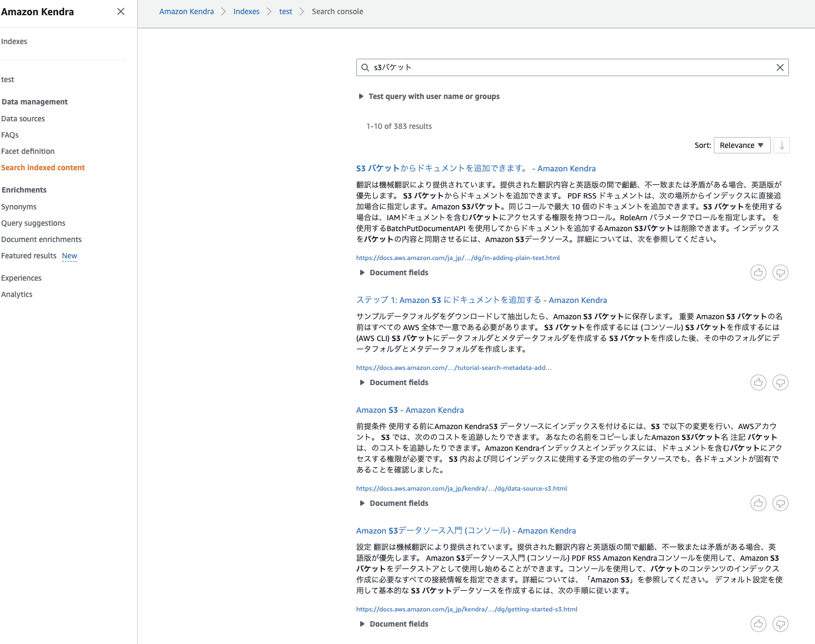Give thumbs down on the first result

(x=780, y=273)
